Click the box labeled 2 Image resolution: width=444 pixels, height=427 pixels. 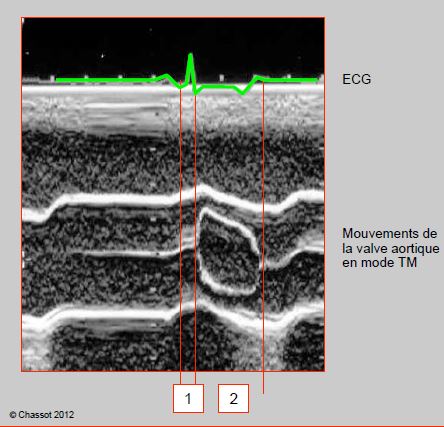[x=233, y=398]
